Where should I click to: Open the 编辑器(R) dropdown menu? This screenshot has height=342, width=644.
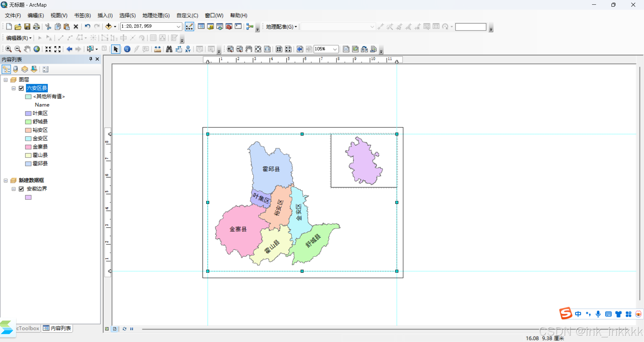click(x=19, y=38)
